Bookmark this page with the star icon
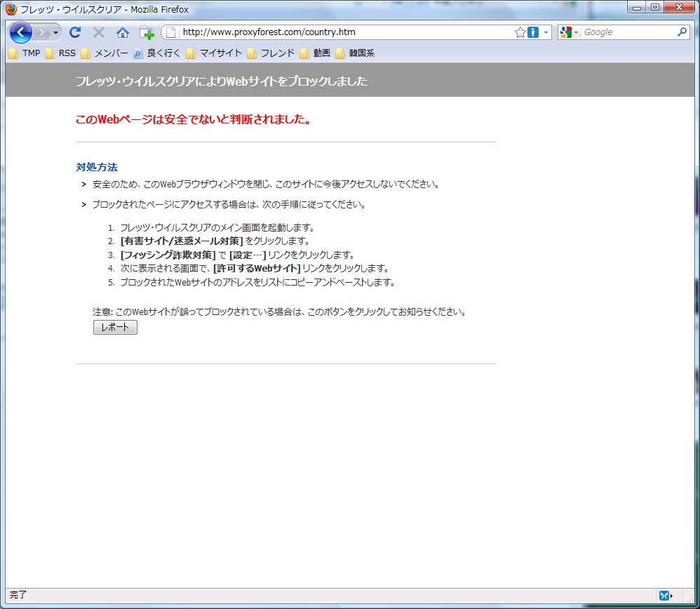Viewport: 700px width, 609px height. 520,32
